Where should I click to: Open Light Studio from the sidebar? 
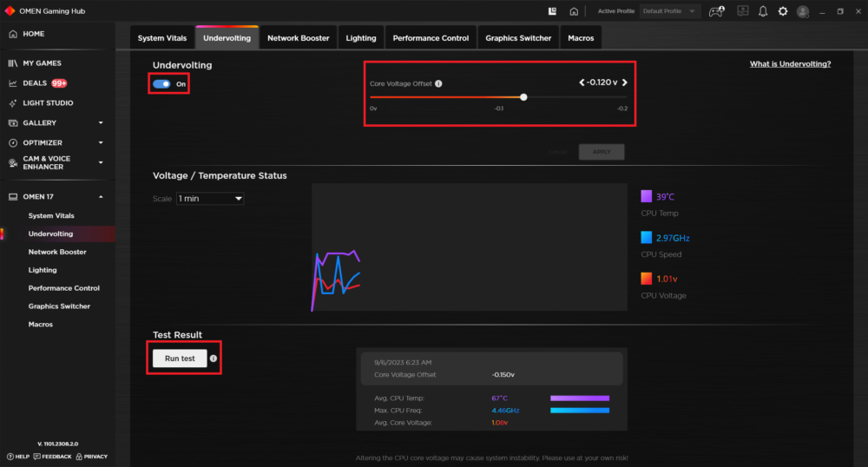(x=48, y=103)
